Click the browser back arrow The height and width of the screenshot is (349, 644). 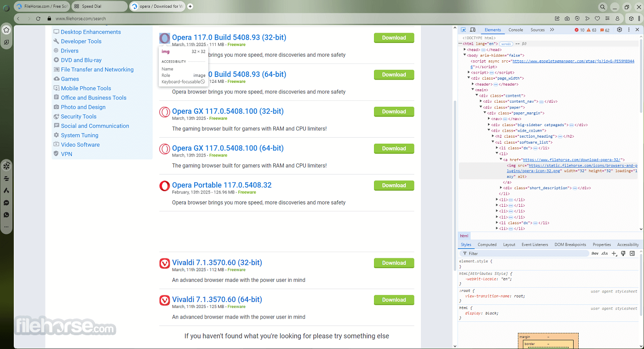[18, 18]
